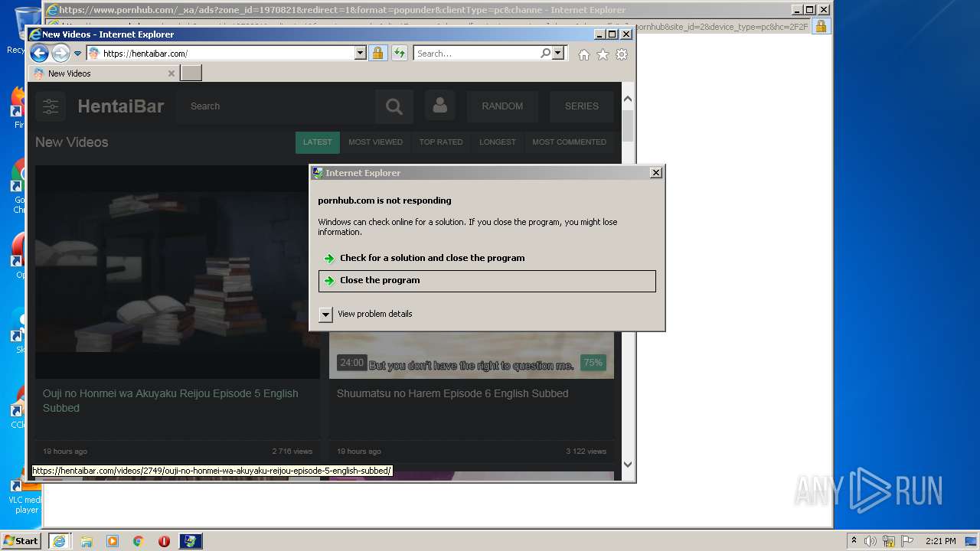Choose Close the program option
This screenshot has height=551, width=980.
pyautogui.click(x=487, y=281)
